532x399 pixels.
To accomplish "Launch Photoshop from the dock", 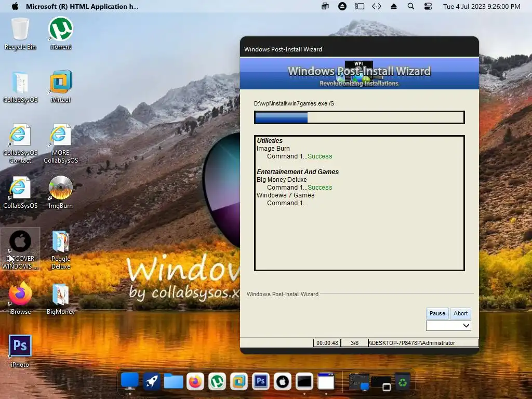I will 261,382.
